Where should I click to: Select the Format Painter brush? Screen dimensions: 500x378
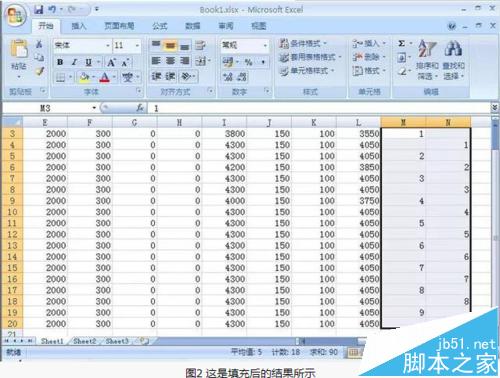[40, 71]
